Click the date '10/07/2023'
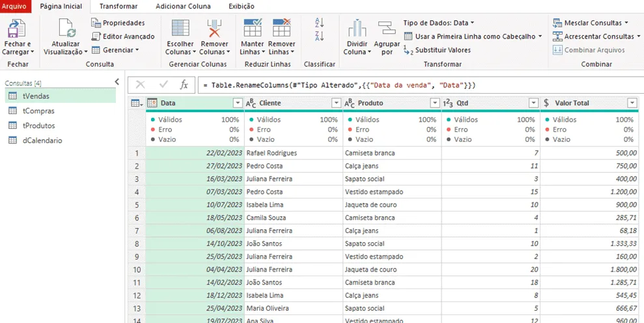Screen dimensions: 644x323 click(x=224, y=204)
